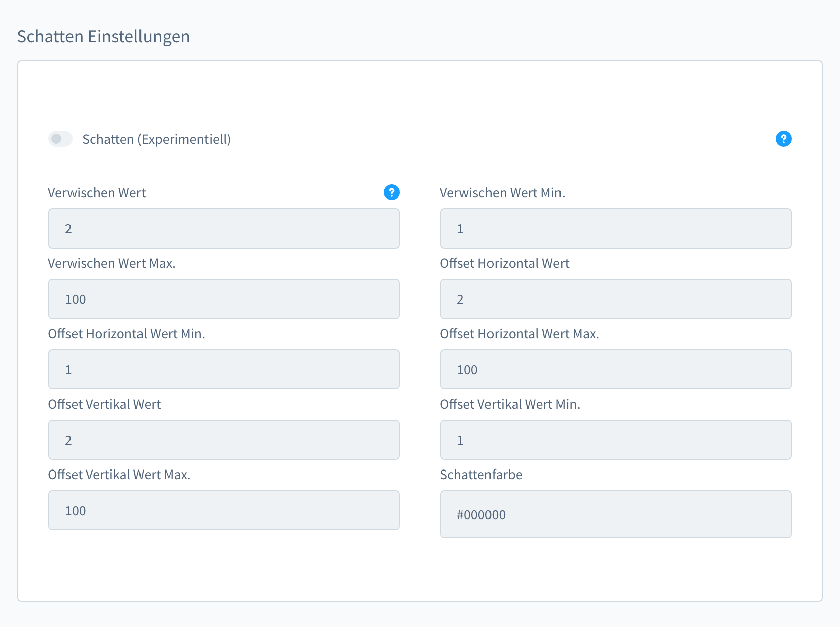The image size is (840, 627).
Task: Click the Offset Vertikal Wert Max. field
Action: [224, 510]
